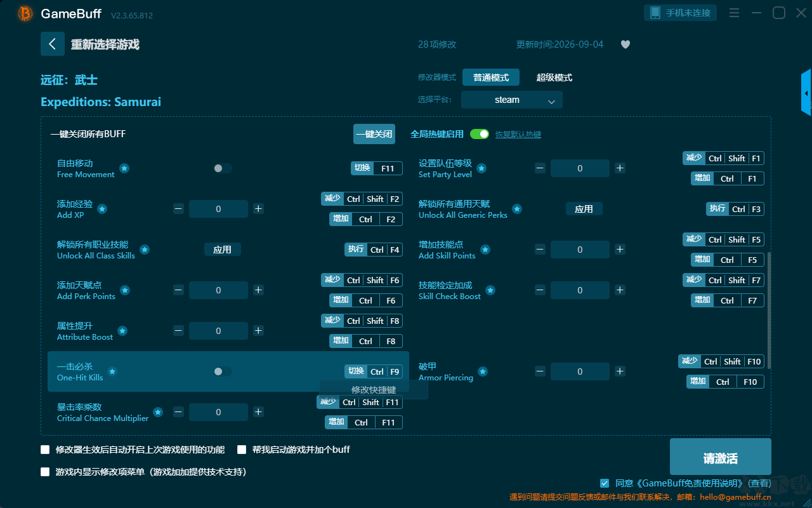Star the Set Party Level cheat
Image resolution: width=812 pixels, height=508 pixels.
tap(481, 168)
